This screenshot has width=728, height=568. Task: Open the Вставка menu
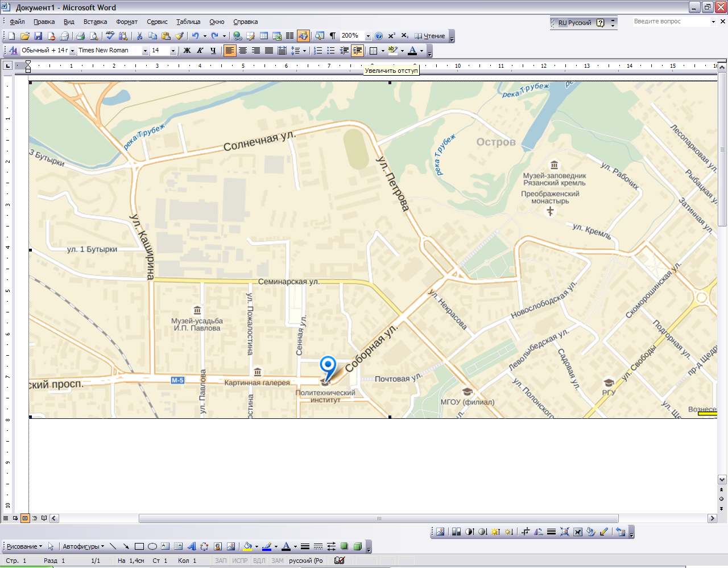(x=95, y=22)
